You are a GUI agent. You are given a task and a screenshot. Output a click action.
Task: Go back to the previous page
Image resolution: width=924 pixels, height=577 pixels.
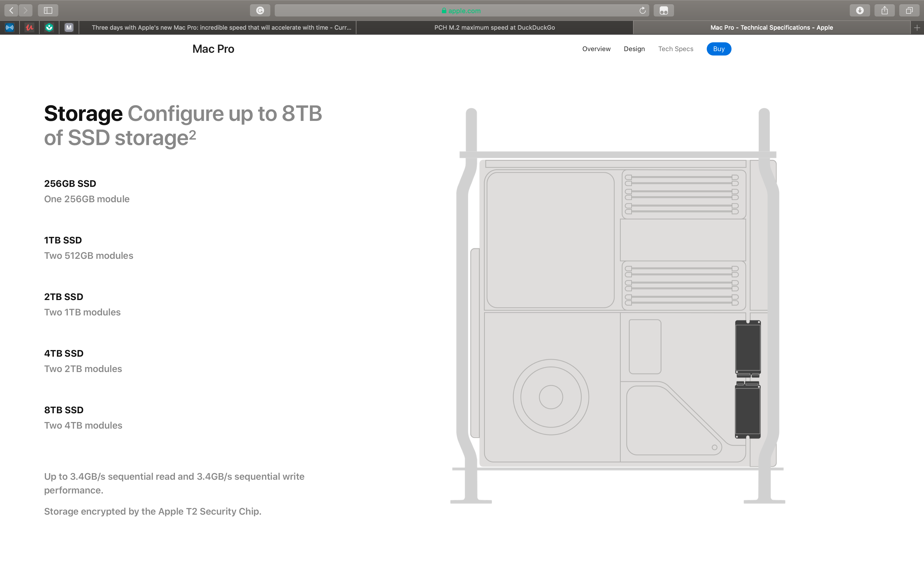click(x=12, y=10)
